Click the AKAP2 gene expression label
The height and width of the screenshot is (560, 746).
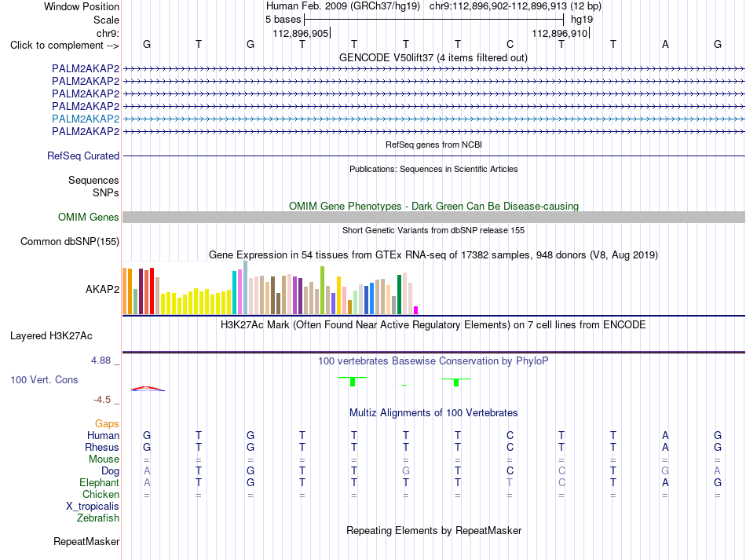coord(102,289)
